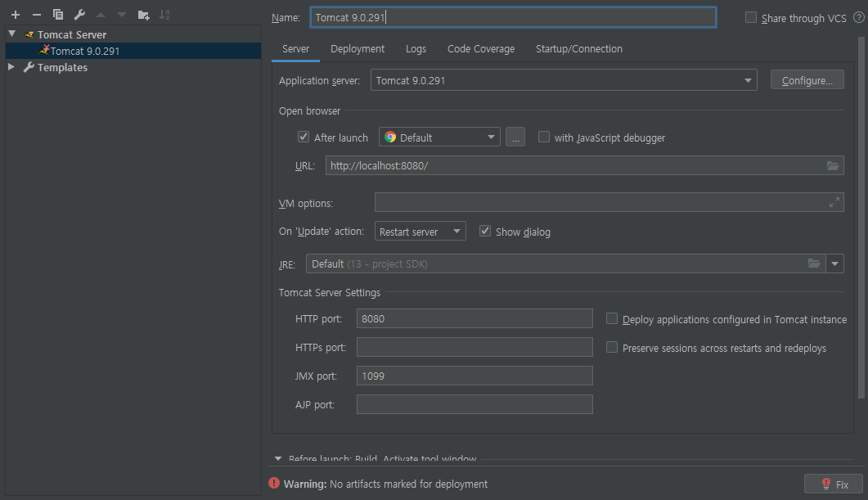Expand VM options field icon

(x=834, y=203)
